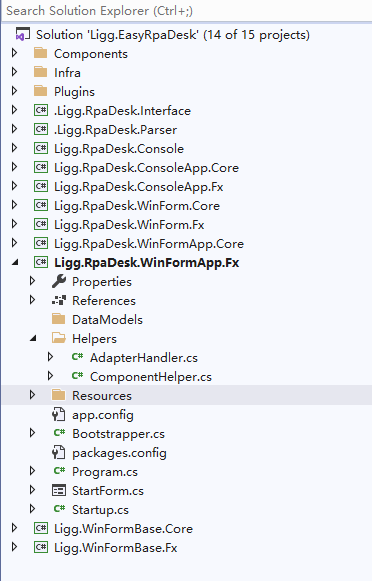Expand the Properties node arrow

pos(33,281)
